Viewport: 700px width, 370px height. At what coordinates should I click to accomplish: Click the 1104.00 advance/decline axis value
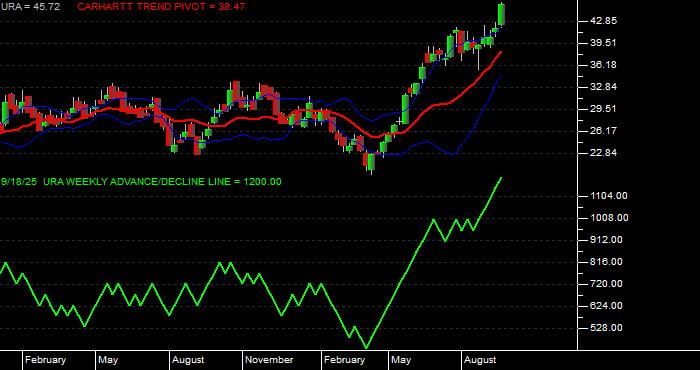(x=608, y=196)
